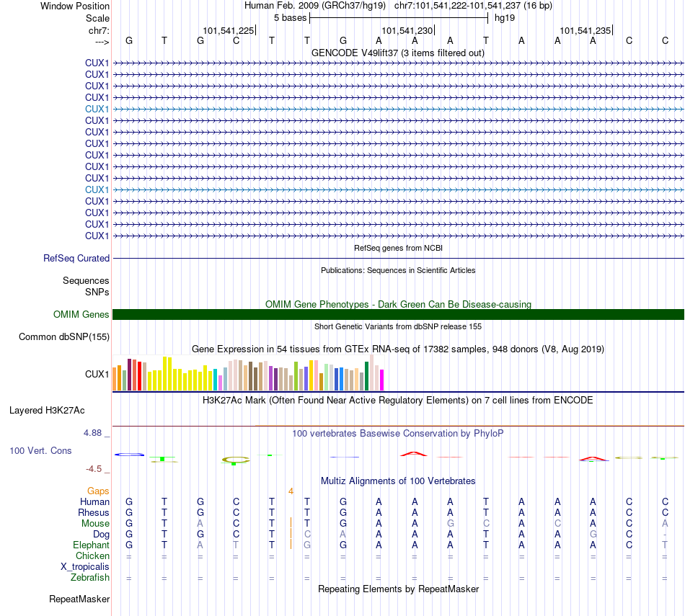The height and width of the screenshot is (616, 685).
Task: Click the Mouse species row label
Action: coord(95,524)
